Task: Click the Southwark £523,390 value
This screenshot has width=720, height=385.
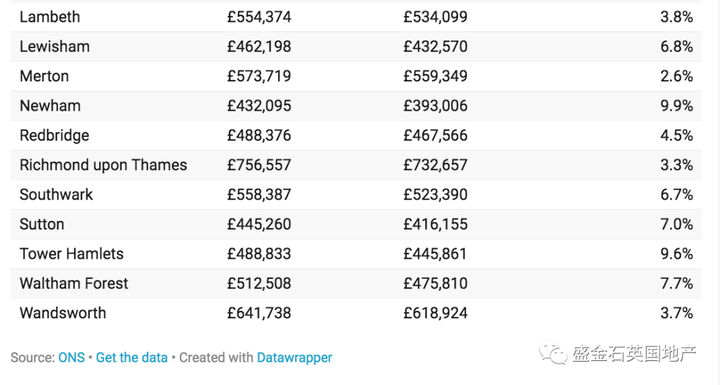Action: click(x=435, y=195)
